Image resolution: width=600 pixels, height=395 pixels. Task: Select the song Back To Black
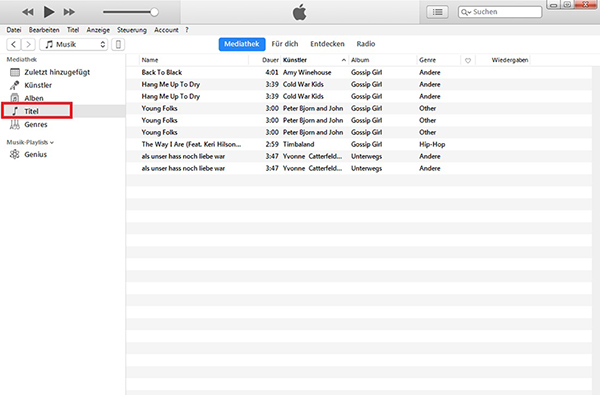tap(161, 72)
